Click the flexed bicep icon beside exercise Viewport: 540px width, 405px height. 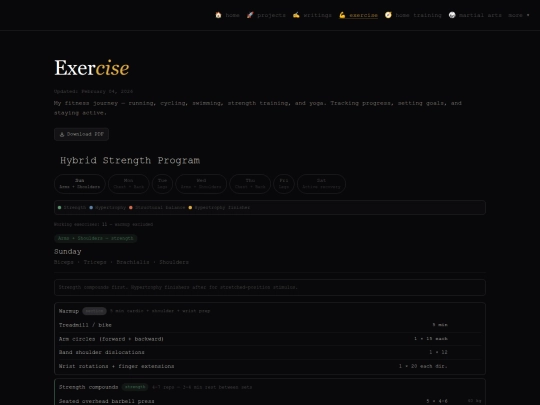342,15
